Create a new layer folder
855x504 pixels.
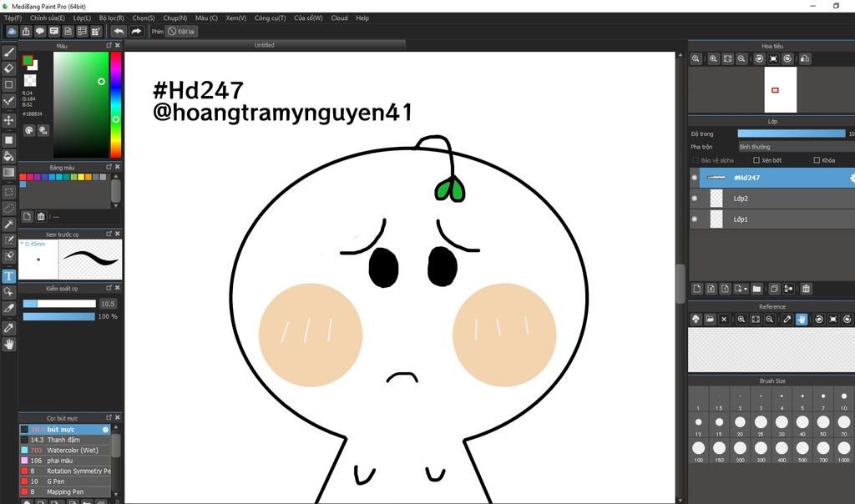pos(756,289)
